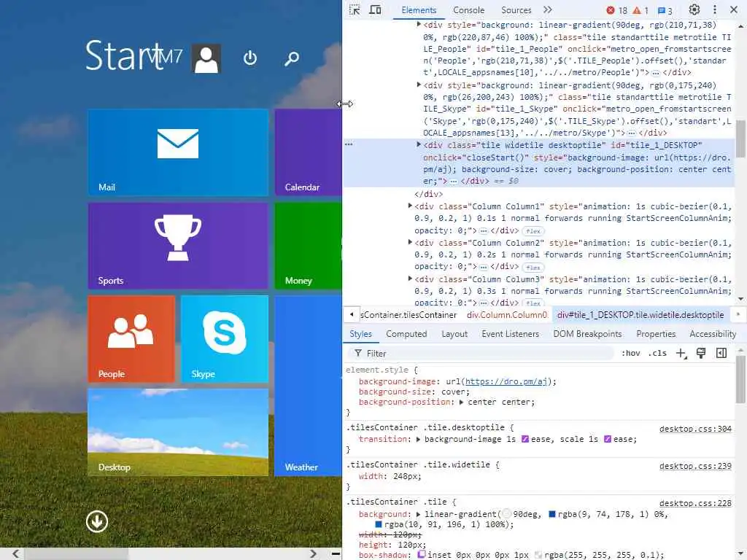Open the Mail tile

point(178,152)
